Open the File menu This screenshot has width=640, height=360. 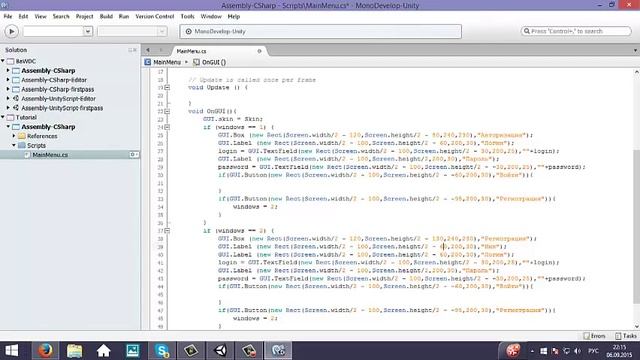pos(8,16)
